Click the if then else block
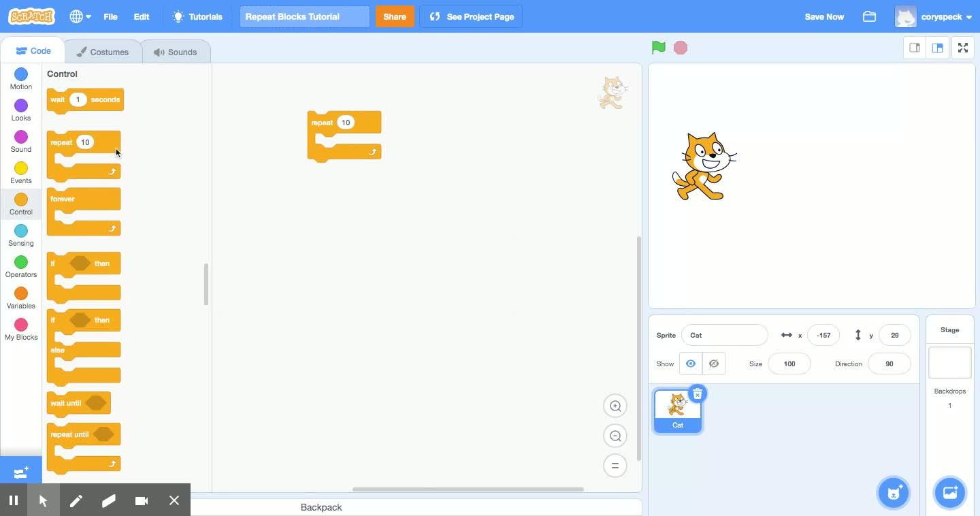980x516 pixels. (x=84, y=346)
